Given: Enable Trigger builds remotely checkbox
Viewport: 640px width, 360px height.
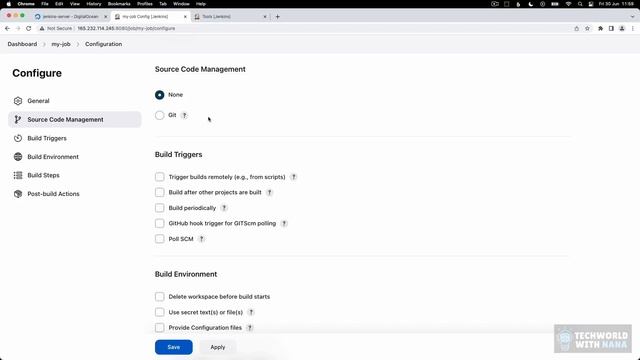Looking at the screenshot, I should tap(160, 177).
